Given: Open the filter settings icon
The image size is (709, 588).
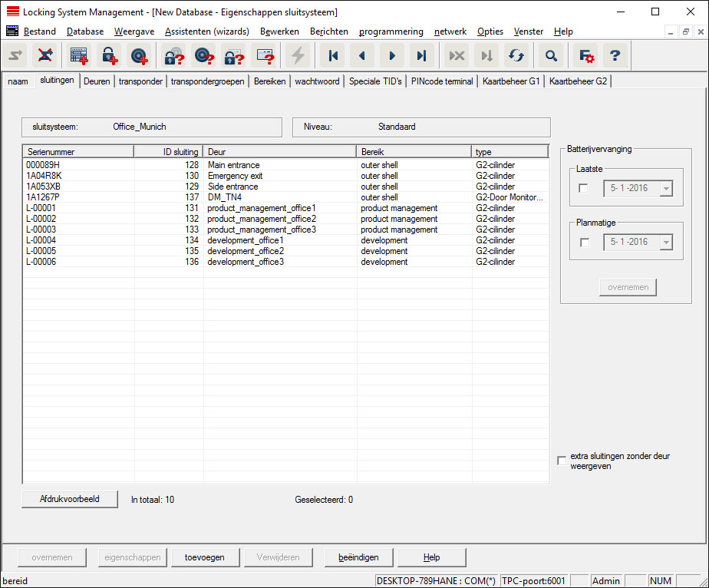Looking at the screenshot, I should tap(586, 56).
